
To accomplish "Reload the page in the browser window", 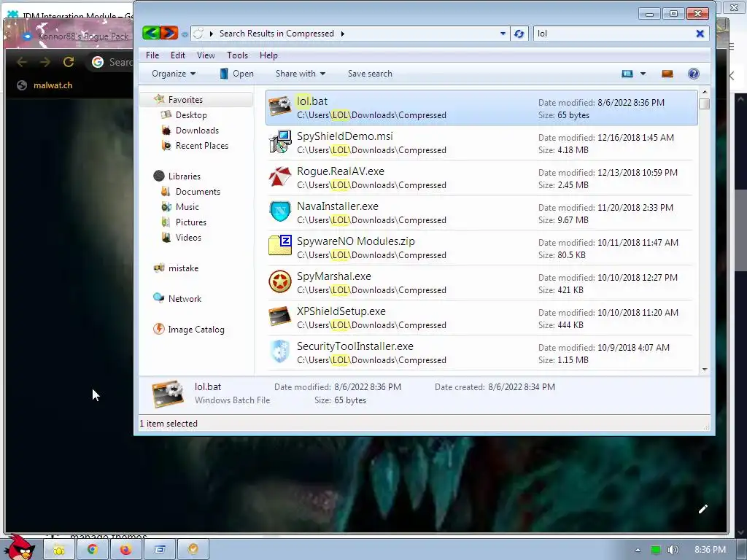I will [x=68, y=62].
